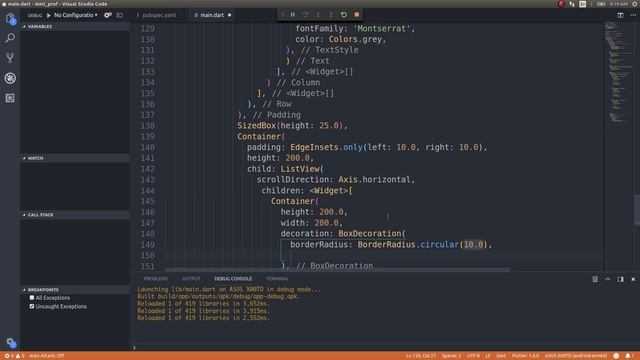Switch to the Terminal panel tab

click(277, 279)
